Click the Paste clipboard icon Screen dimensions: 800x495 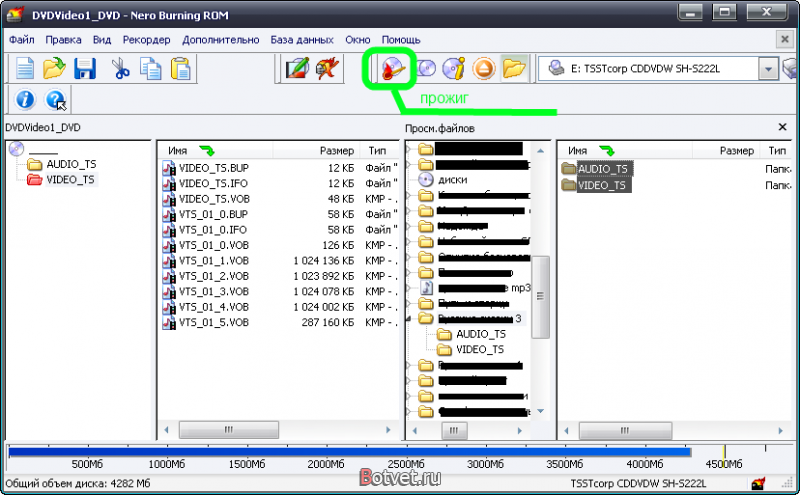point(181,68)
